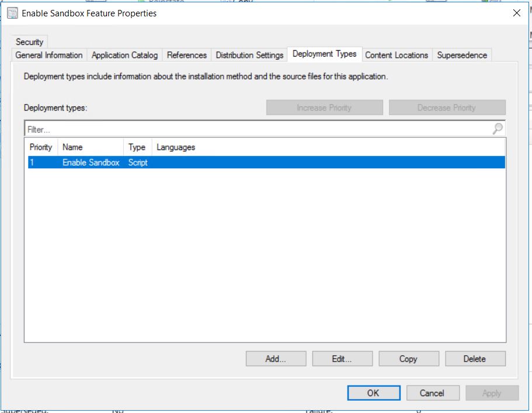Viewport: 532px width, 413px height.
Task: Click the Add button
Action: pos(275,359)
